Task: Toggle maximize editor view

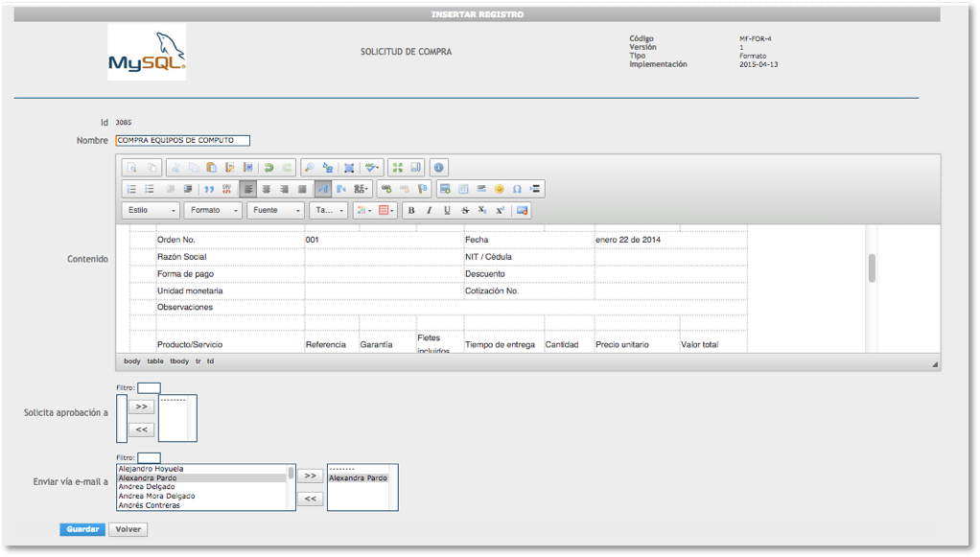Action: click(398, 168)
